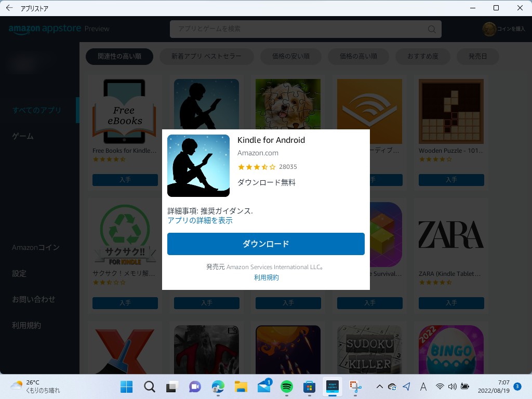The height and width of the screenshot is (399, 532).
Task: Click the amazon appstore logo
Action: [x=44, y=29]
